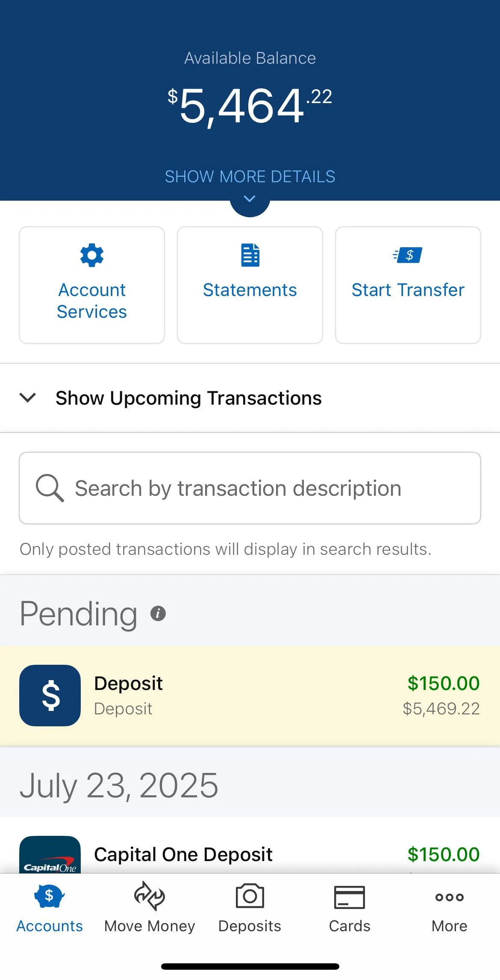Focus the transaction description search field
This screenshot has height=980, width=500.
[256, 488]
